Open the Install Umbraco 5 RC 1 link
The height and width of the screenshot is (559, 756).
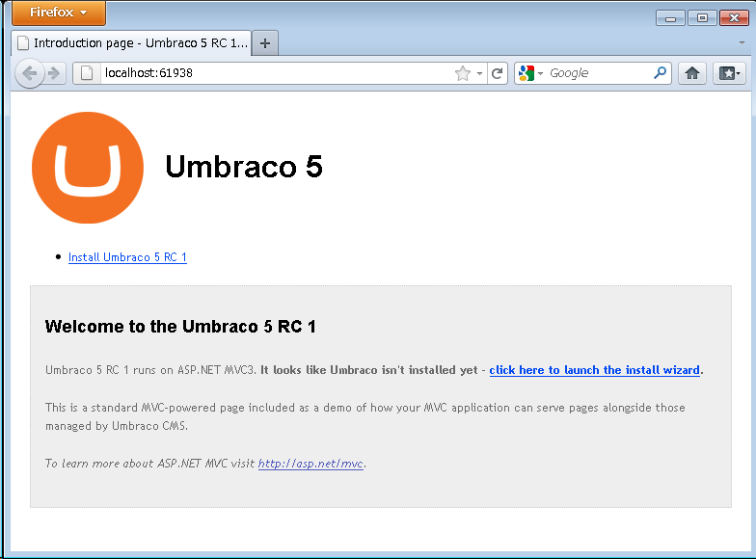click(127, 257)
